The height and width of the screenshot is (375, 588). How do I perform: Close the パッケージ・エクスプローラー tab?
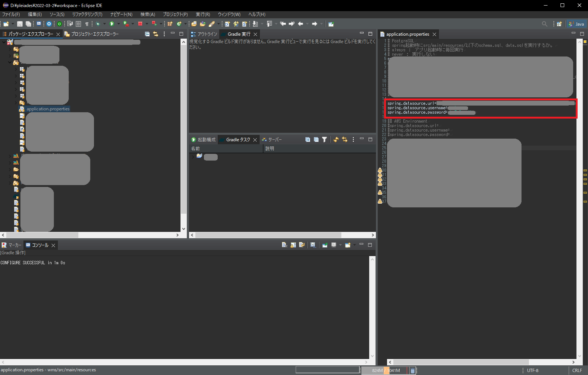click(x=58, y=34)
